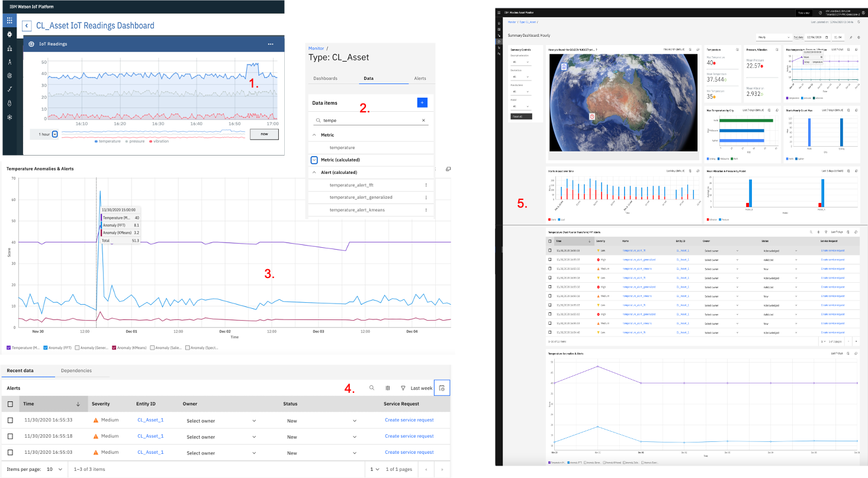Toggle Anomaly (FFT) series in legend
The width and height of the screenshot is (868, 478).
pyautogui.click(x=46, y=348)
